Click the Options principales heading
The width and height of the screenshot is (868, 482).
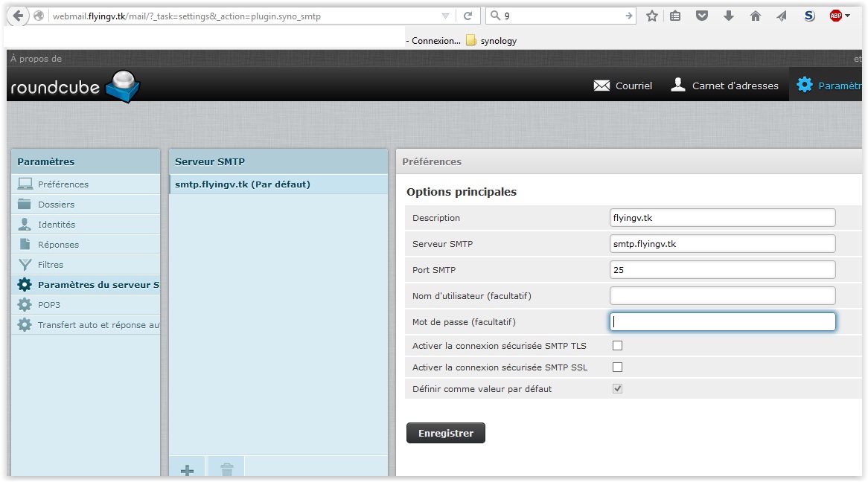(x=461, y=191)
